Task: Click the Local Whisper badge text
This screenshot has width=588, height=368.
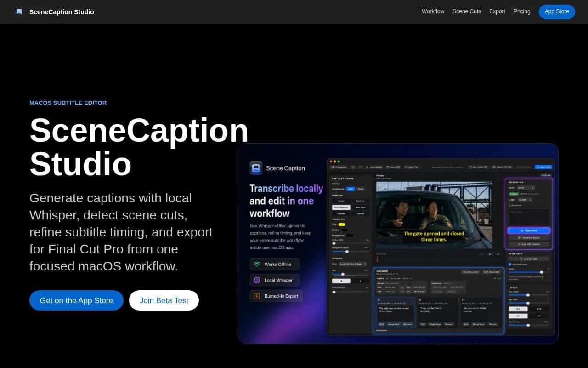Action: [278, 280]
